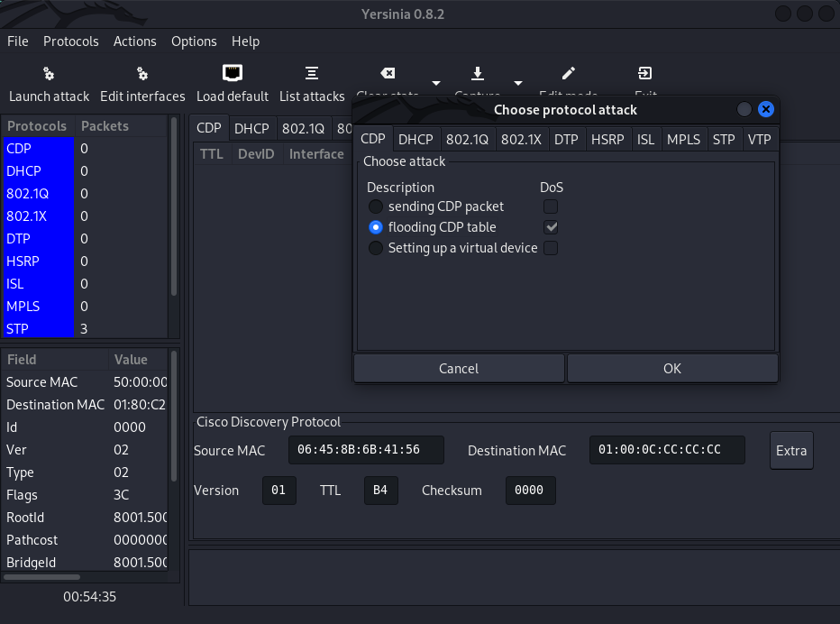
Task: Click the Clear stats backspace icon
Action: click(x=388, y=74)
